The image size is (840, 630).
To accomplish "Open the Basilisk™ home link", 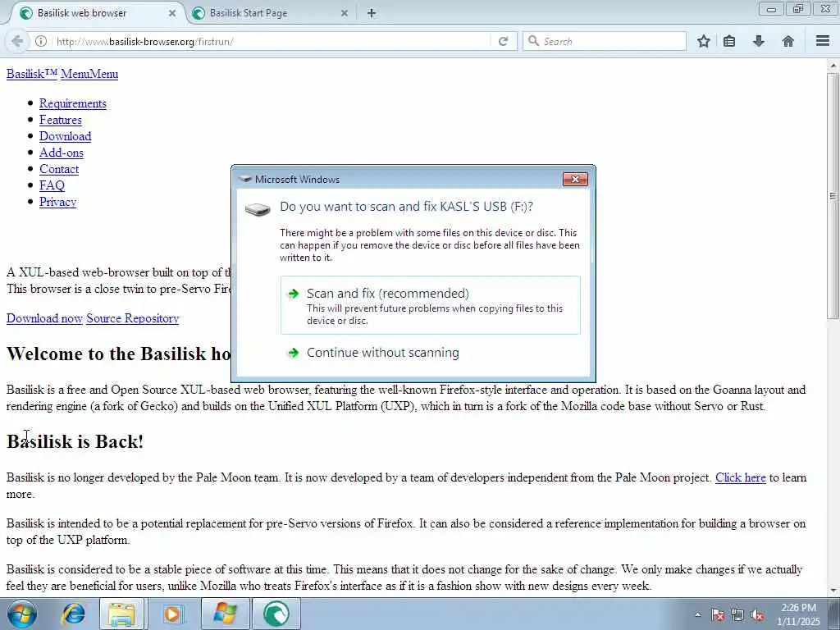I will (32, 74).
